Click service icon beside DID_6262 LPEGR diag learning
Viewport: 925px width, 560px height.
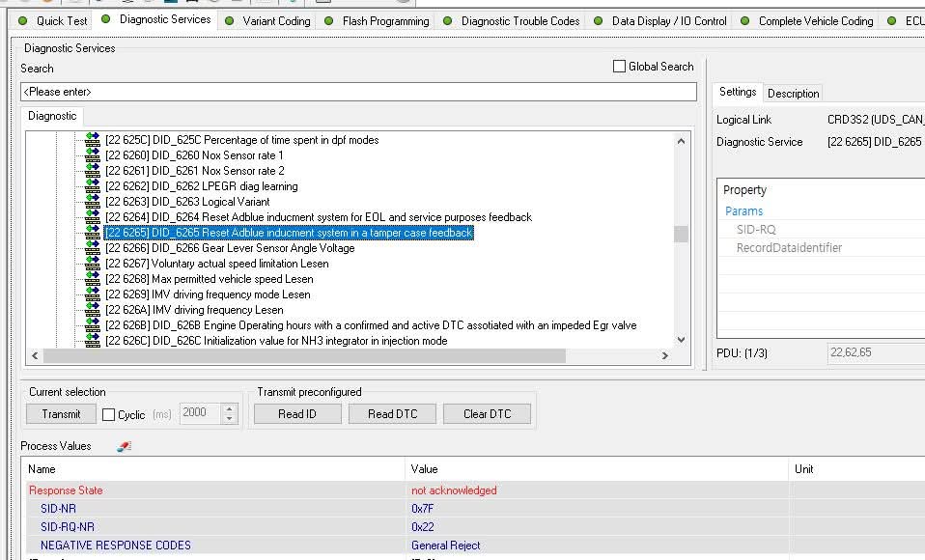[93, 186]
